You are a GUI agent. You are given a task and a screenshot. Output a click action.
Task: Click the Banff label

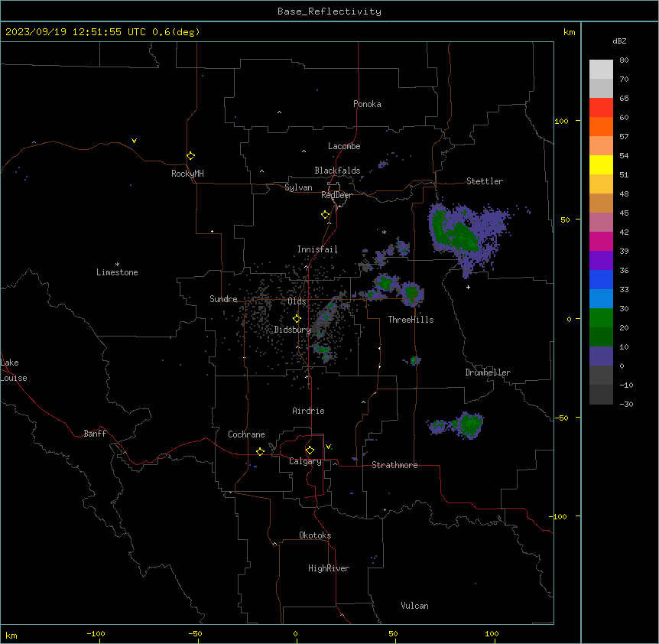(95, 434)
